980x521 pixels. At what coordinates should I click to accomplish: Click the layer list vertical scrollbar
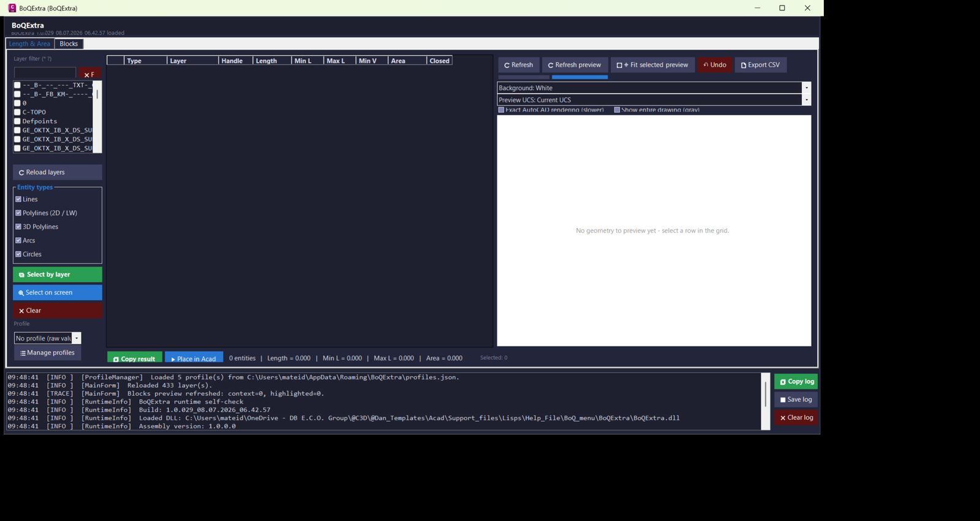tap(97, 116)
